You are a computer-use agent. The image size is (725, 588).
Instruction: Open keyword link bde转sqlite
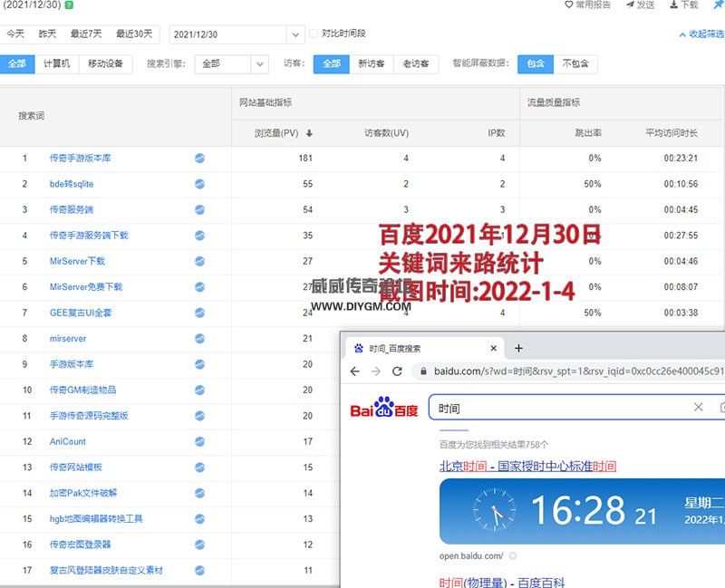(x=72, y=184)
